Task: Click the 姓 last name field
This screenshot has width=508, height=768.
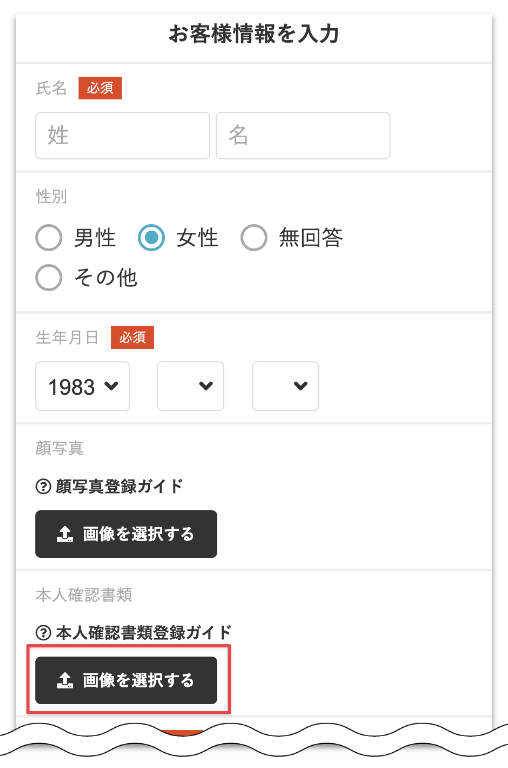Action: pos(122,135)
